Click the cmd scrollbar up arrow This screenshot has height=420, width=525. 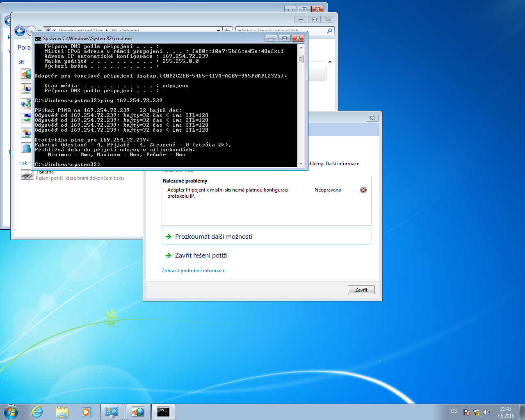pos(301,47)
